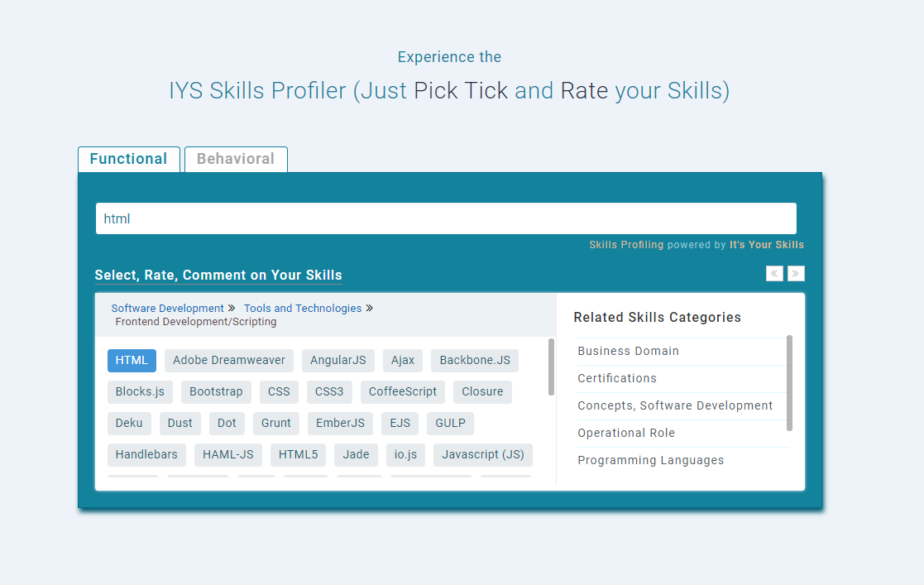924x585 pixels.
Task: Switch to the Functional tab
Action: [128, 159]
